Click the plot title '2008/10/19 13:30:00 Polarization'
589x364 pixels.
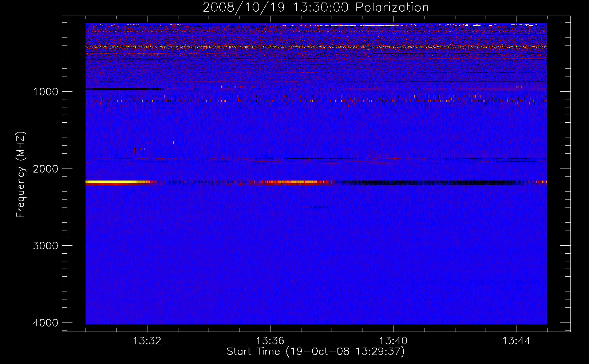(x=316, y=7)
